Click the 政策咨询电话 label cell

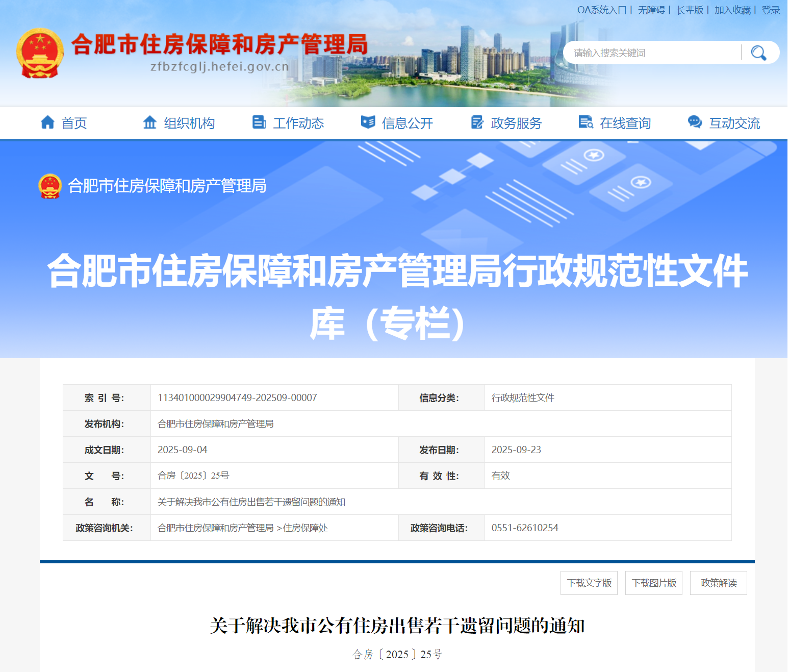pos(442,528)
